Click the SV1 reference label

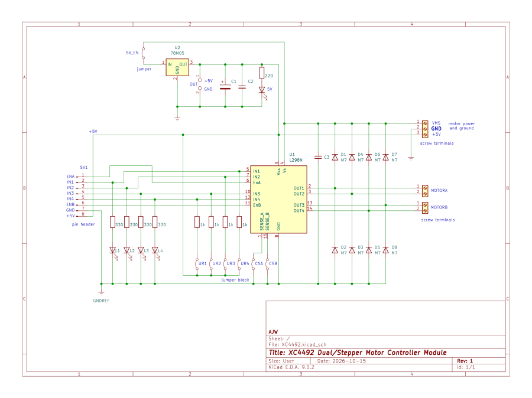click(x=83, y=168)
